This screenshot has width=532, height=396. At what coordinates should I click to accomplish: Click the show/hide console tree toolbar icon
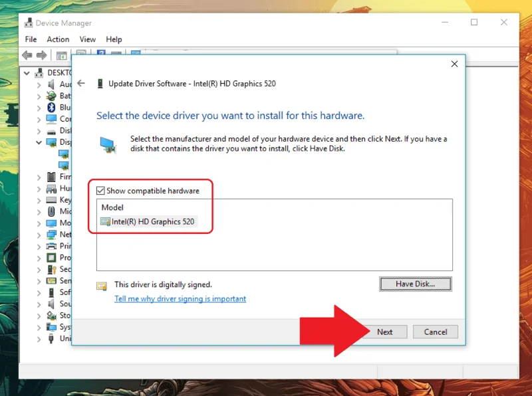click(x=61, y=56)
